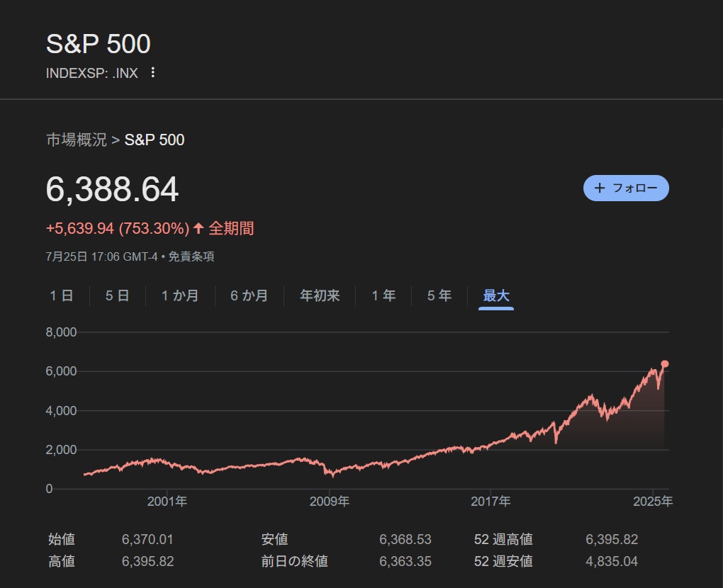
Task: Open the 免責条項 disclaimer link
Action: coord(191,256)
